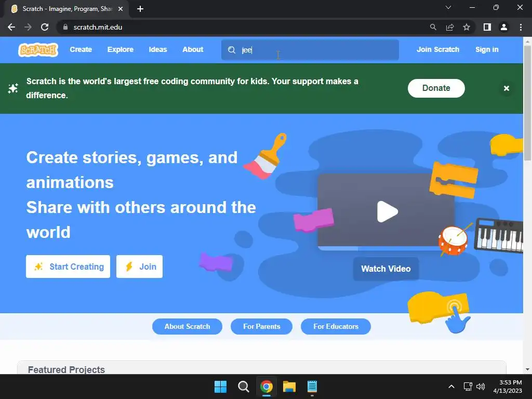Click Sign in link

tap(487, 49)
